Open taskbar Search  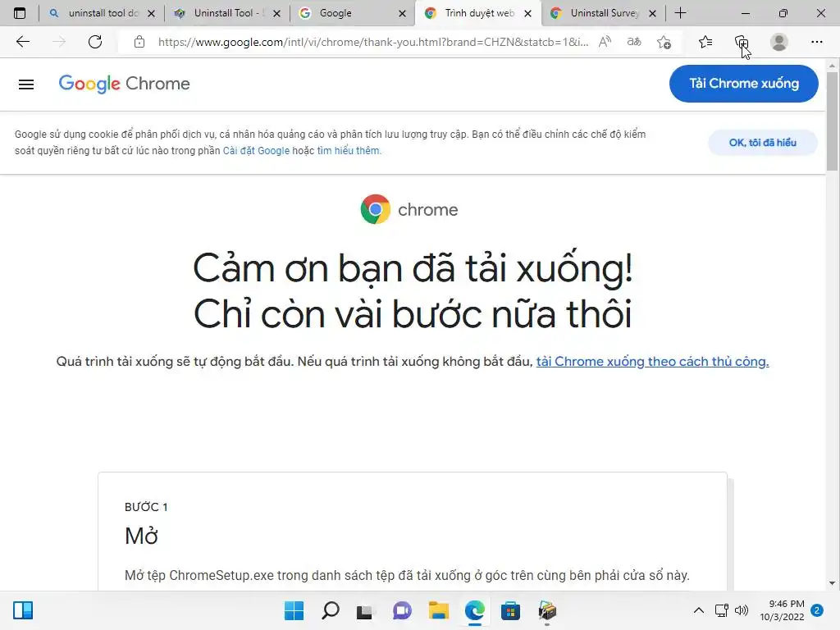click(x=330, y=610)
